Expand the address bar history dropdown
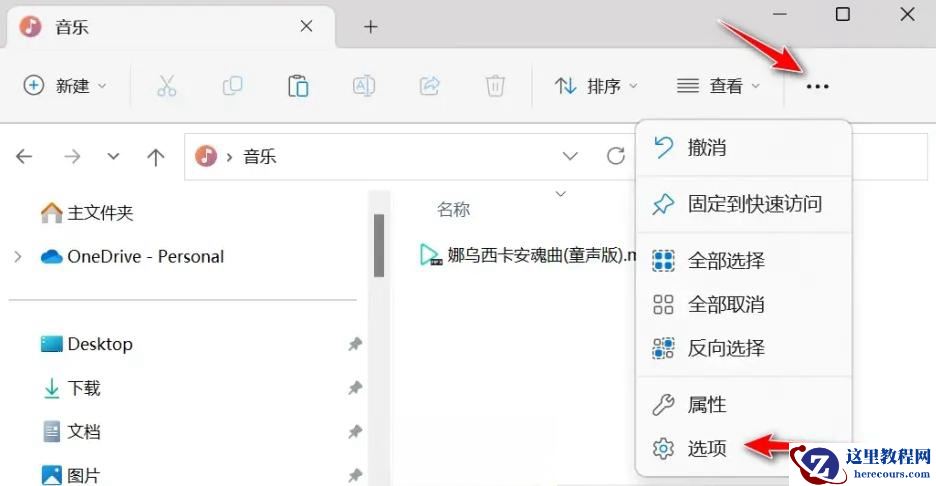 (570, 156)
